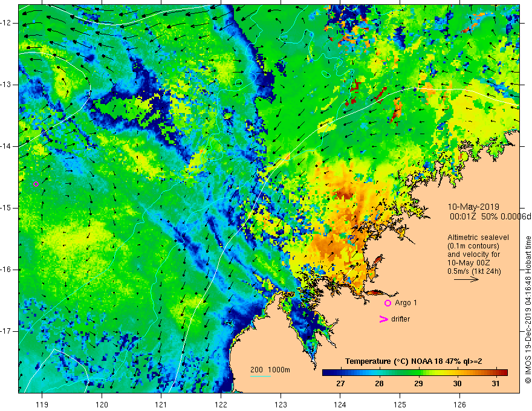Click the 'Temperature (°C) NOAA 18 47% ql>=2' title
Viewport: 532px width, 411px height.
tap(414, 361)
